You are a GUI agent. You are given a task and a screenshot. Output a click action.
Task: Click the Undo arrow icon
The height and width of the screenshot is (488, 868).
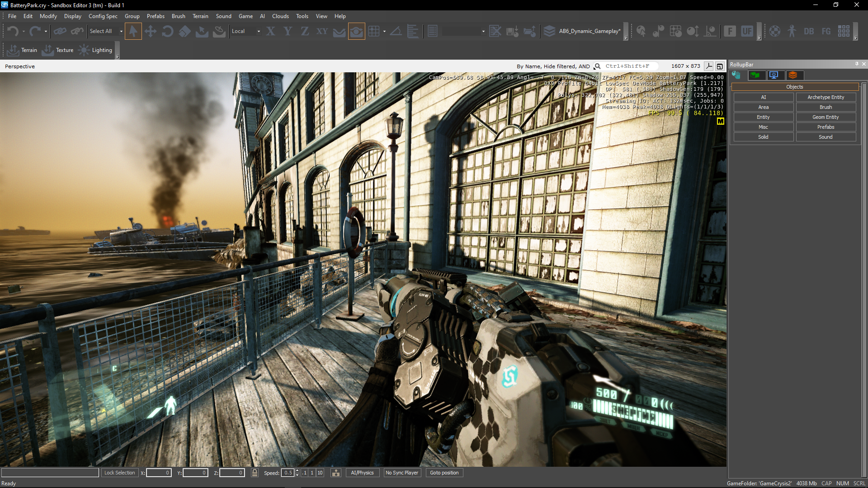(x=13, y=31)
